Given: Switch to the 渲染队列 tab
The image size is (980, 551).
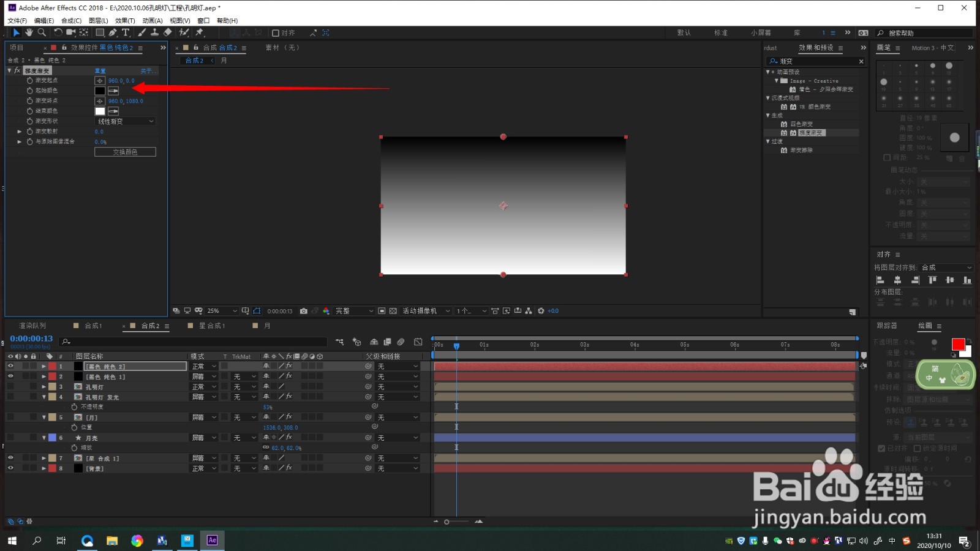Looking at the screenshot, I should (x=32, y=326).
